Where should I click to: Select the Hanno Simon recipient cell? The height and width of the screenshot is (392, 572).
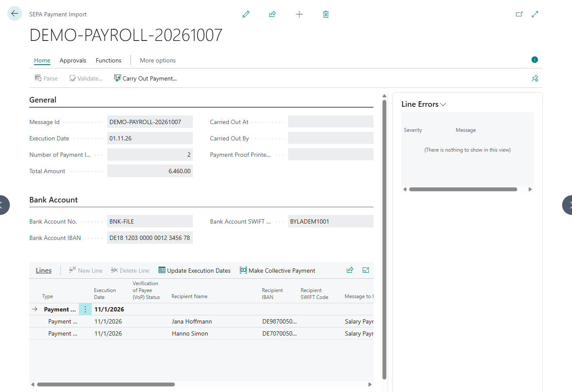click(x=190, y=333)
